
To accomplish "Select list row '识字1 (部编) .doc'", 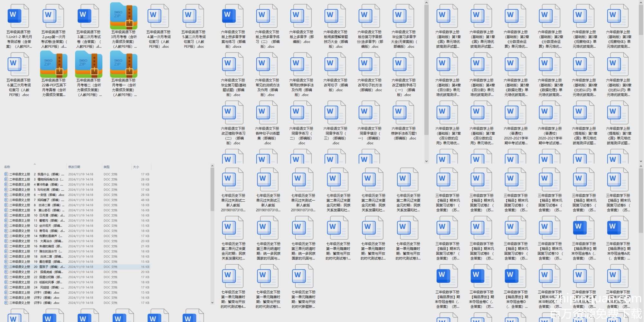I will tap(77, 293).
